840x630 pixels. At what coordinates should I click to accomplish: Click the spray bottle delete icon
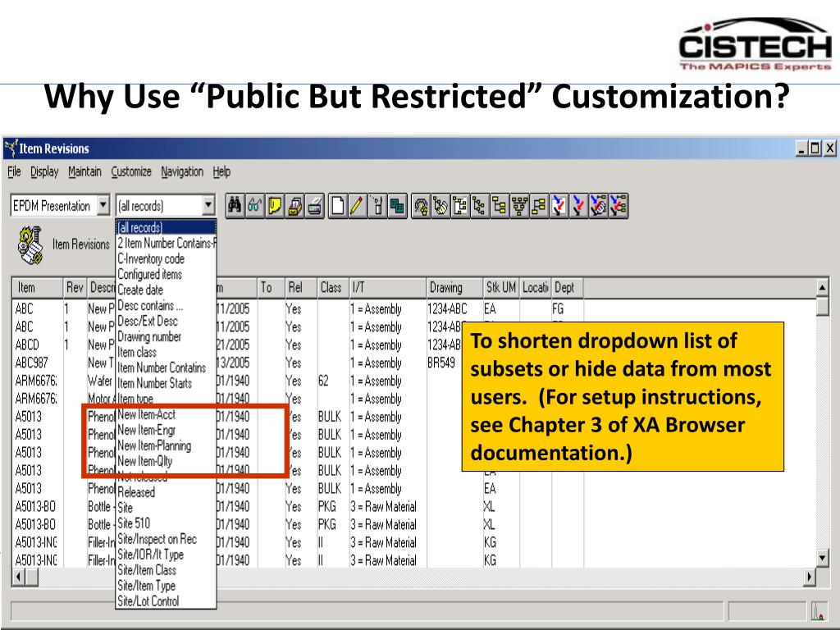click(377, 206)
